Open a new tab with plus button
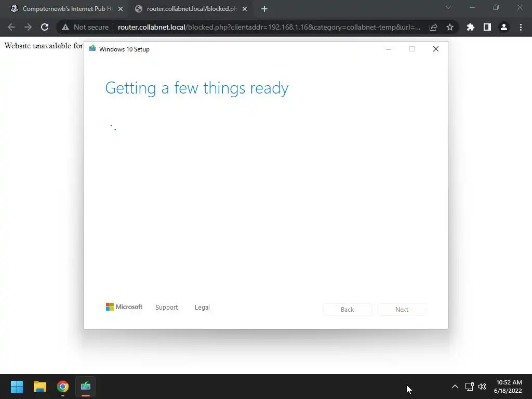Screen dimensions: 532x399 [x=264, y=9]
